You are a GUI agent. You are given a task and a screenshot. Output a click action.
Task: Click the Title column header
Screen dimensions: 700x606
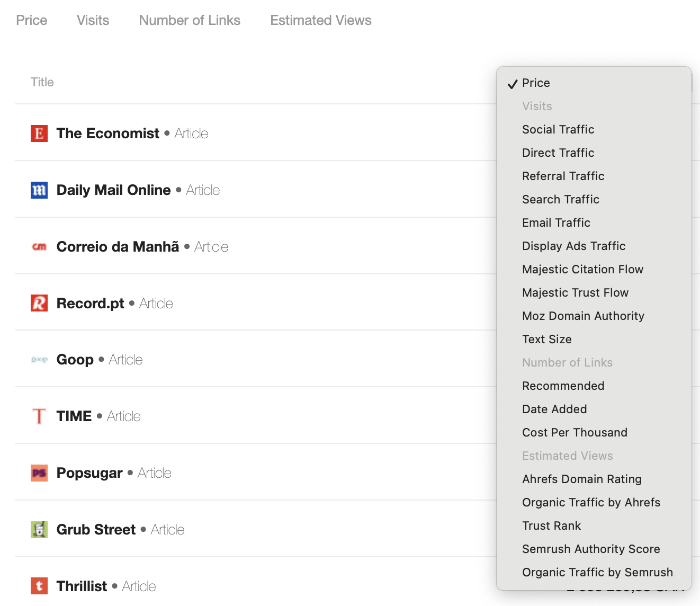click(42, 82)
